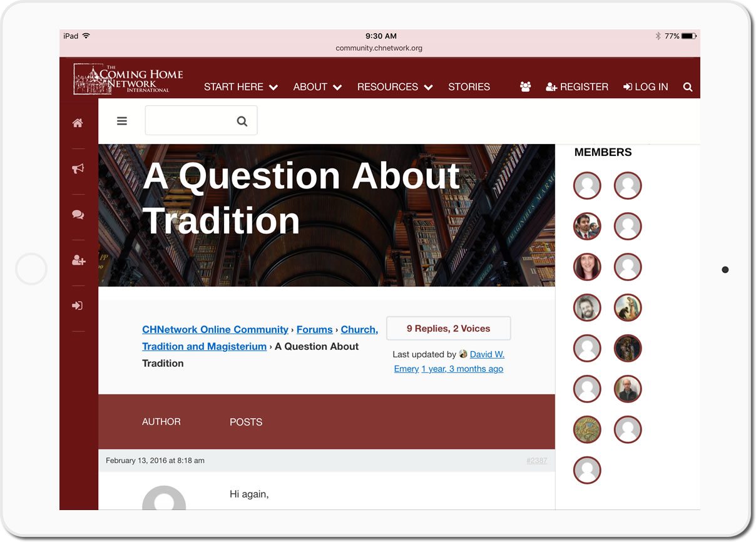Click REGISTER in the top navigation
The image size is (756, 542).
point(577,87)
